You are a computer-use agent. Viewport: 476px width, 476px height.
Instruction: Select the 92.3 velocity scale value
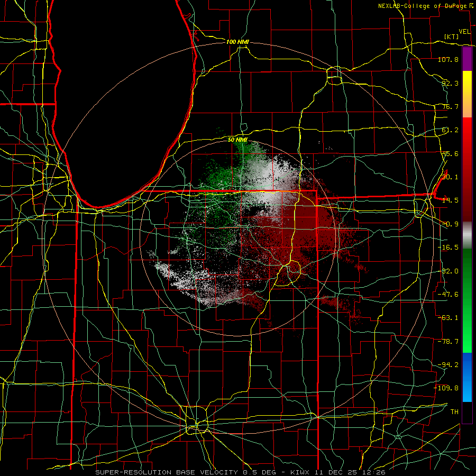[450, 83]
